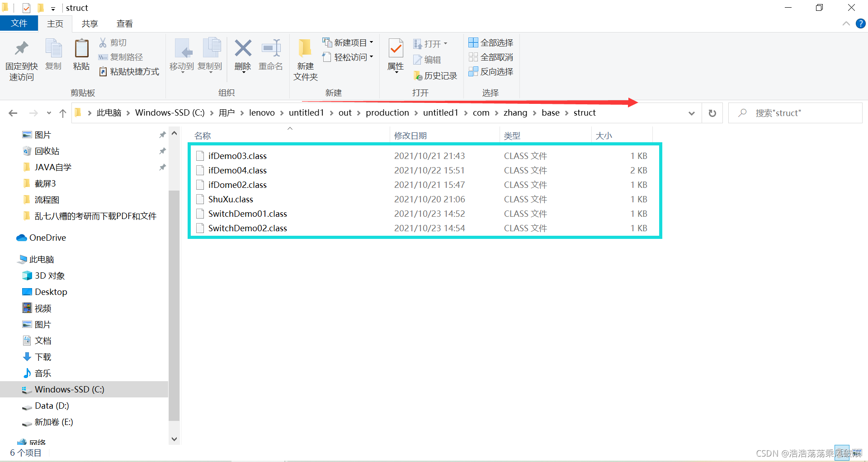Click the Back navigation arrow
The width and height of the screenshot is (868, 462).
(x=13, y=113)
